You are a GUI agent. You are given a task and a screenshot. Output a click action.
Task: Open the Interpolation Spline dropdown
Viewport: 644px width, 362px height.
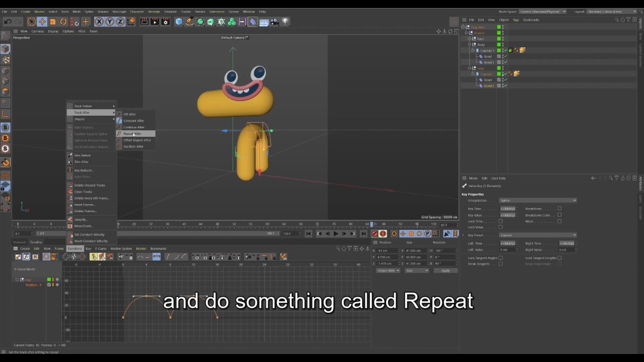538,200
